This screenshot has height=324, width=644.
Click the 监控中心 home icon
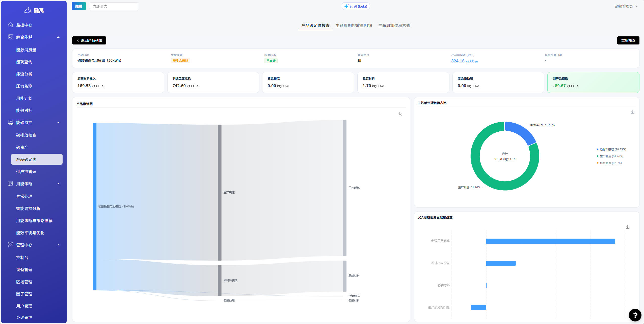tap(11, 25)
